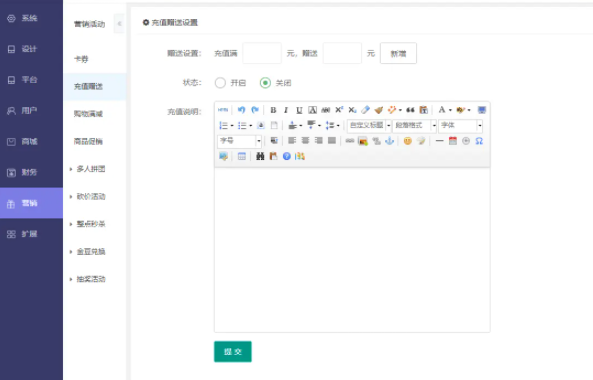Toggle bold formatting

(273, 110)
